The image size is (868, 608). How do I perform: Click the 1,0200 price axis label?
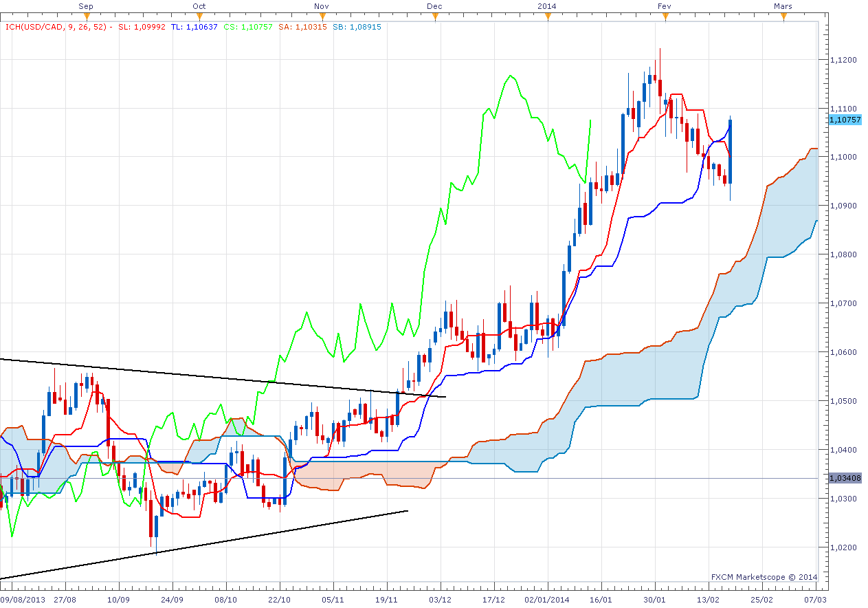(842, 548)
